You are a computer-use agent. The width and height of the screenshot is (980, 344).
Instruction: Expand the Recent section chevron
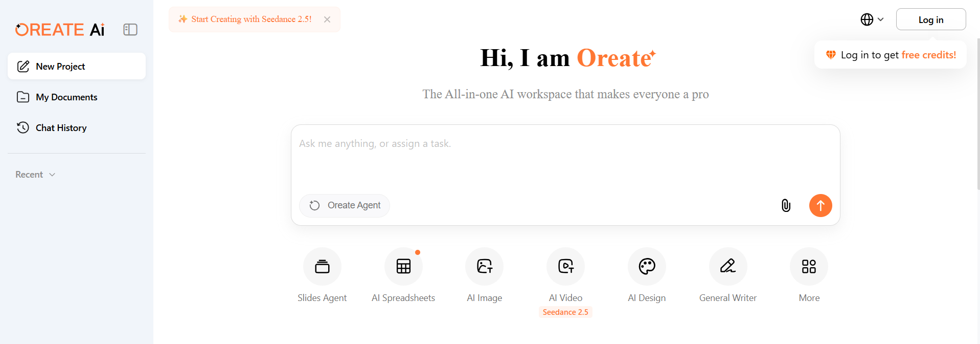point(52,175)
